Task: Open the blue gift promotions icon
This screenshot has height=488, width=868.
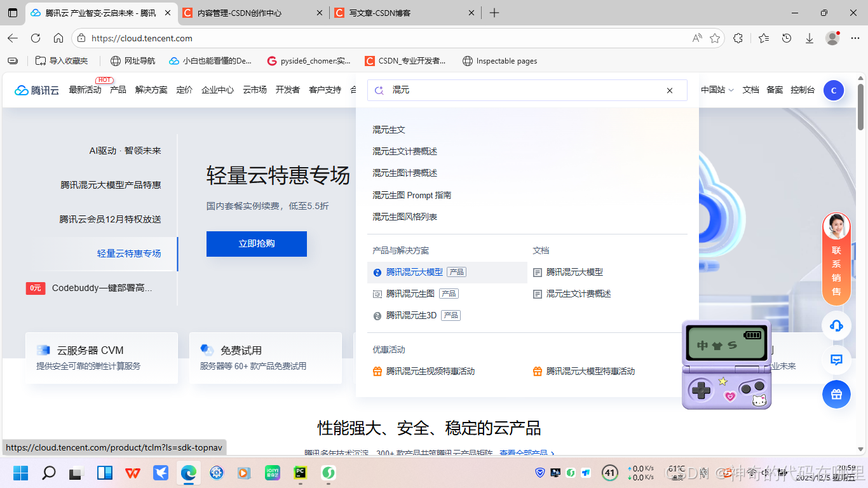Action: (x=836, y=394)
